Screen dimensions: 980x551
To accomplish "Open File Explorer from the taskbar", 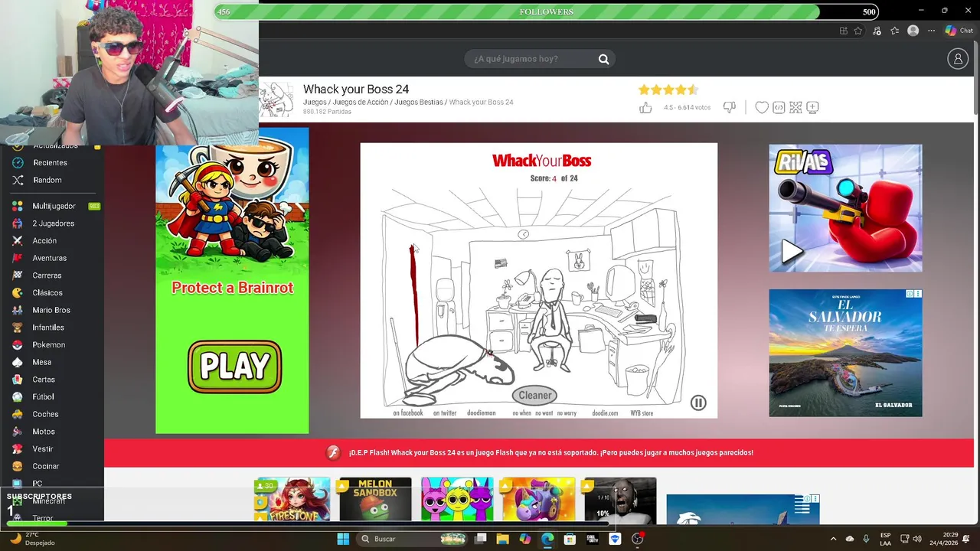I will pyautogui.click(x=502, y=539).
